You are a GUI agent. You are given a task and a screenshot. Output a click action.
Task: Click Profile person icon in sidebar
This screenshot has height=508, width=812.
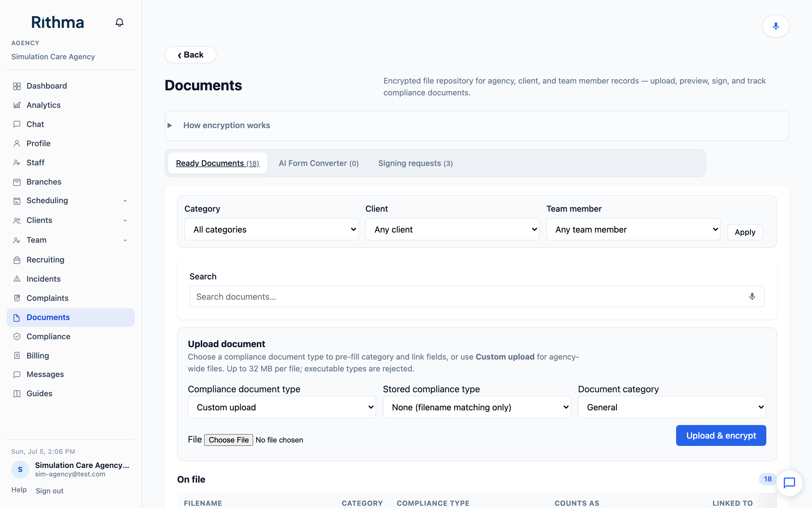17,143
